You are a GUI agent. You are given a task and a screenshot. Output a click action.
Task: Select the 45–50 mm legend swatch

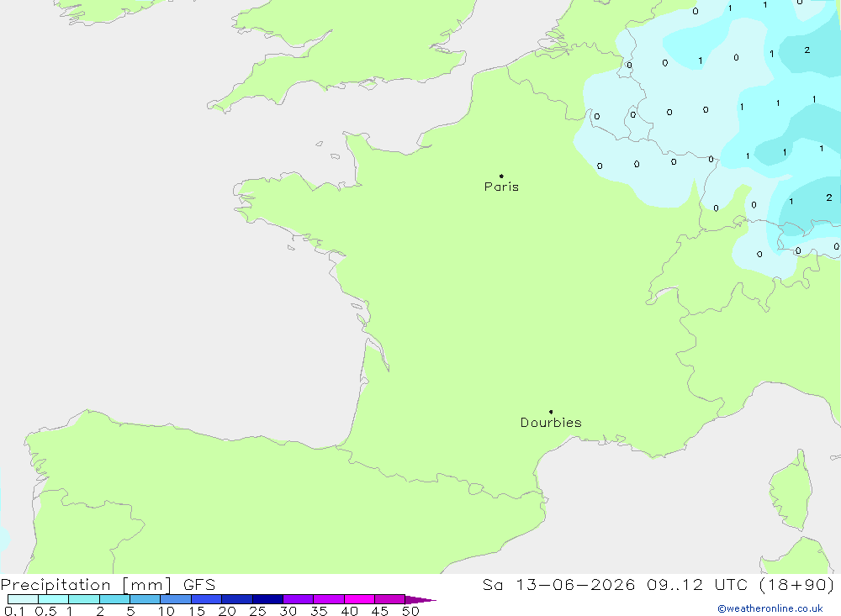click(x=390, y=599)
